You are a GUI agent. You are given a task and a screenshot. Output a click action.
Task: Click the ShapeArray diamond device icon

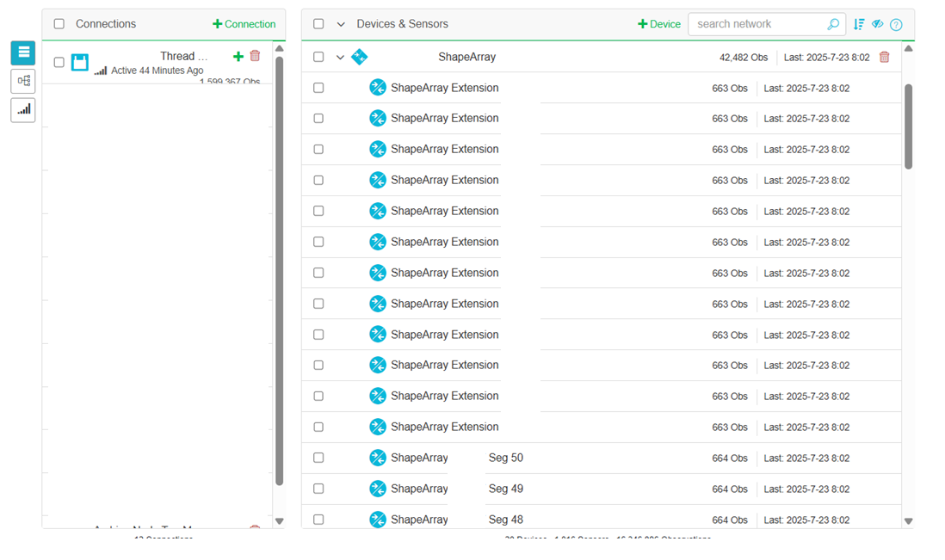click(359, 57)
